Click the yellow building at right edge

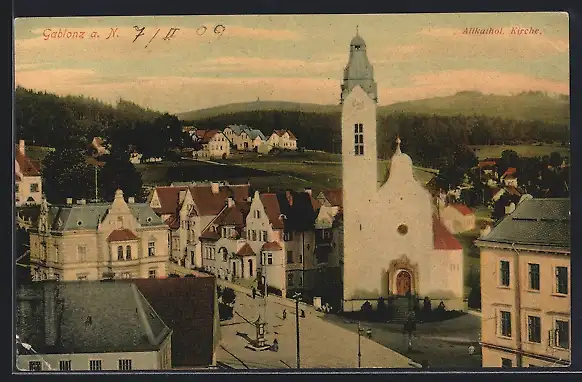(525, 282)
